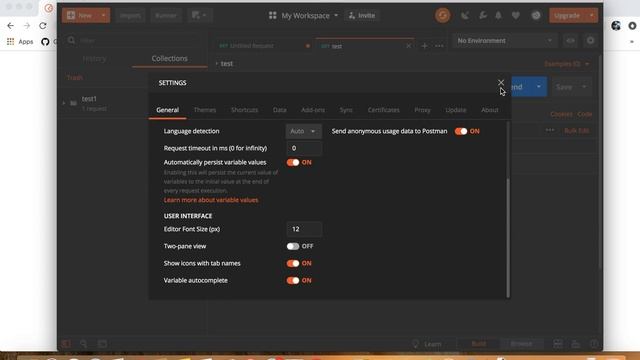Open the Trash link in sidebar
Image resolution: width=640 pixels, height=360 pixels.
point(75,78)
